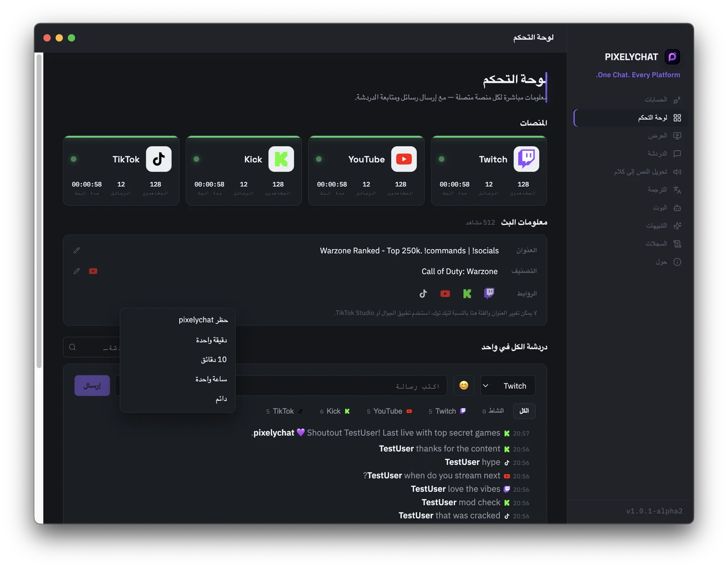This screenshot has height=569, width=728.
Task: Click the YouTube platform card icon
Action: [x=404, y=159]
